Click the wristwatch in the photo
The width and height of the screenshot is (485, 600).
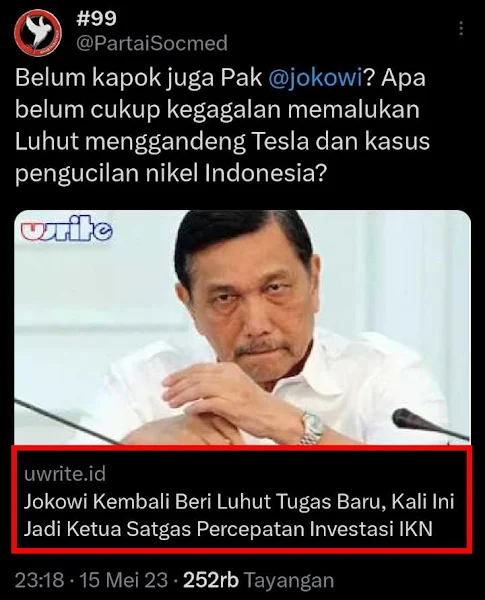point(312,427)
